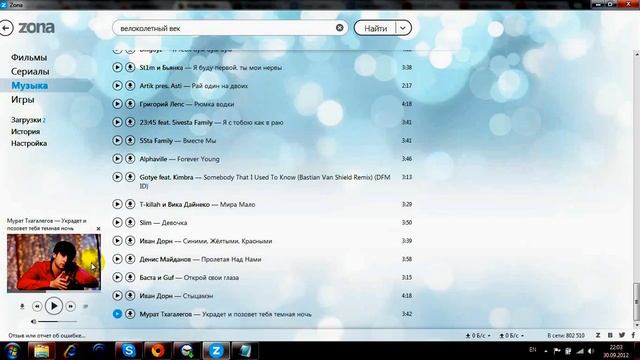Click the Twitter share icon in status bar
Viewport: 640px width, 360px height.
pos(622,335)
